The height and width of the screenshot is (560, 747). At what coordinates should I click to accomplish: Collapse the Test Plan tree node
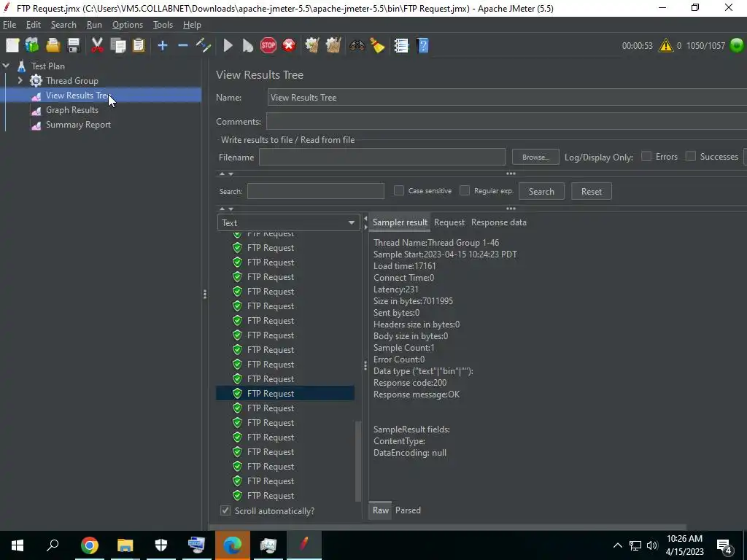point(6,66)
